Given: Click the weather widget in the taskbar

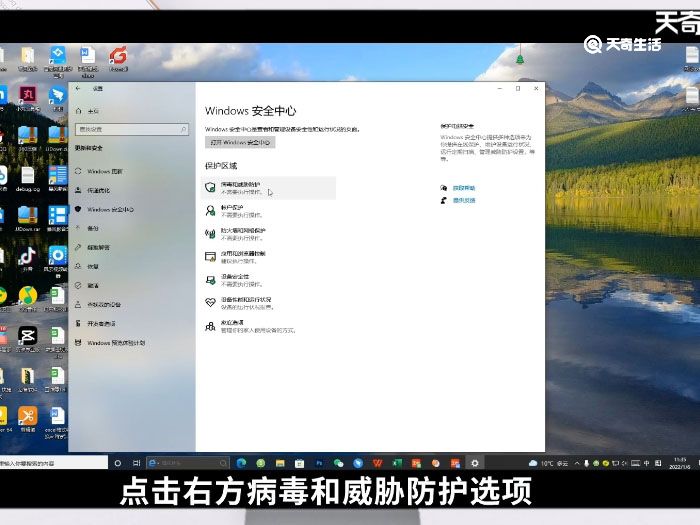Looking at the screenshot, I should [x=548, y=463].
